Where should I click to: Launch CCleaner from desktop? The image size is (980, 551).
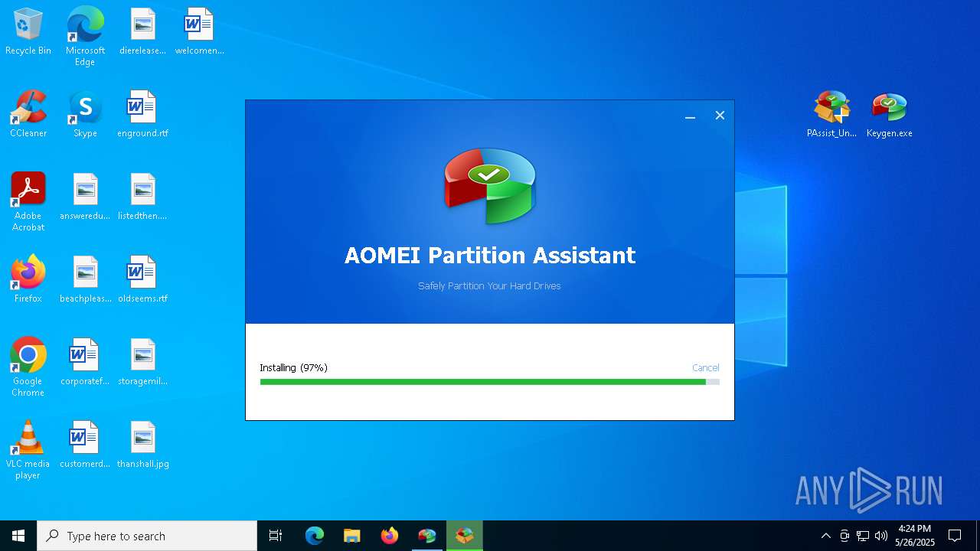(x=28, y=115)
